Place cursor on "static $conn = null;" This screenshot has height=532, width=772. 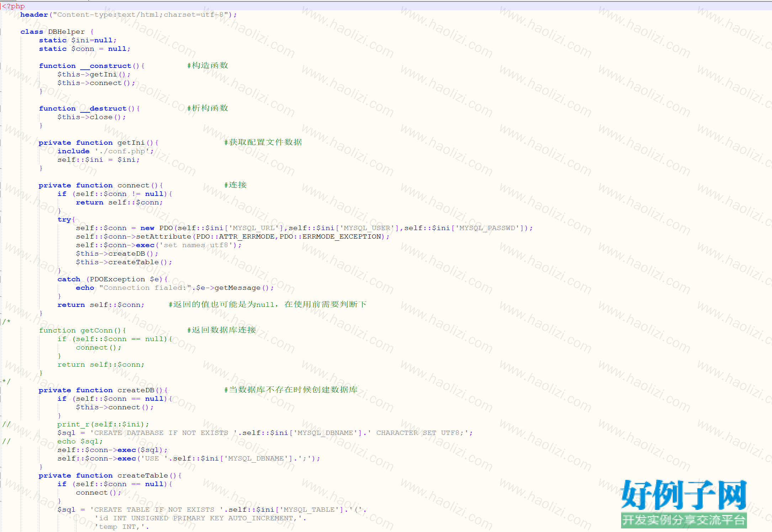pos(85,49)
